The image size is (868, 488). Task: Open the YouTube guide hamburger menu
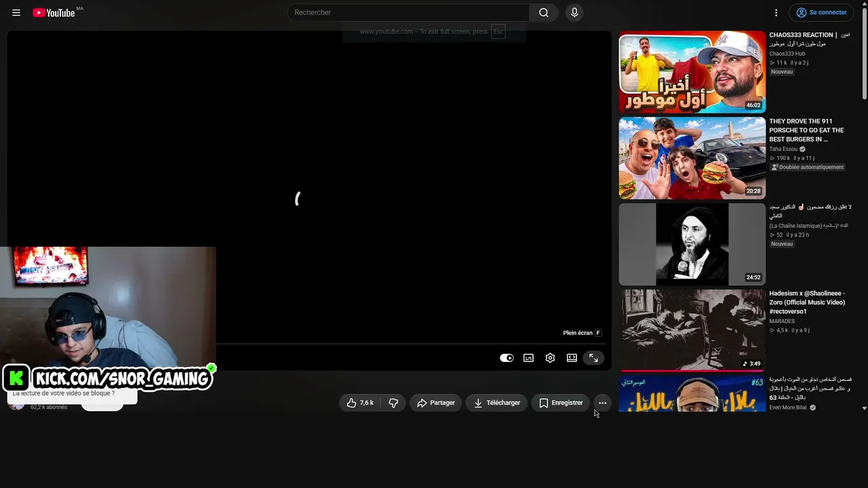(16, 13)
